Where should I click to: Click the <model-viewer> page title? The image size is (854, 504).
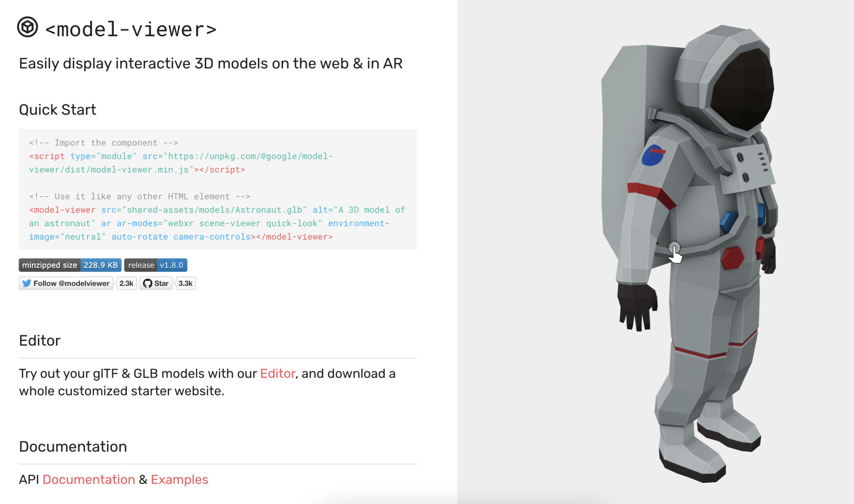point(130,29)
